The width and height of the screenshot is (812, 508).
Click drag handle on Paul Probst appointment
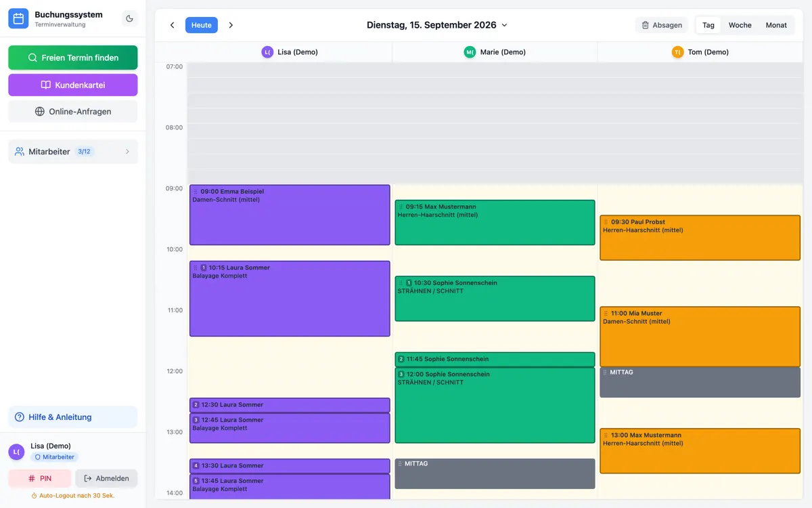[606, 222]
